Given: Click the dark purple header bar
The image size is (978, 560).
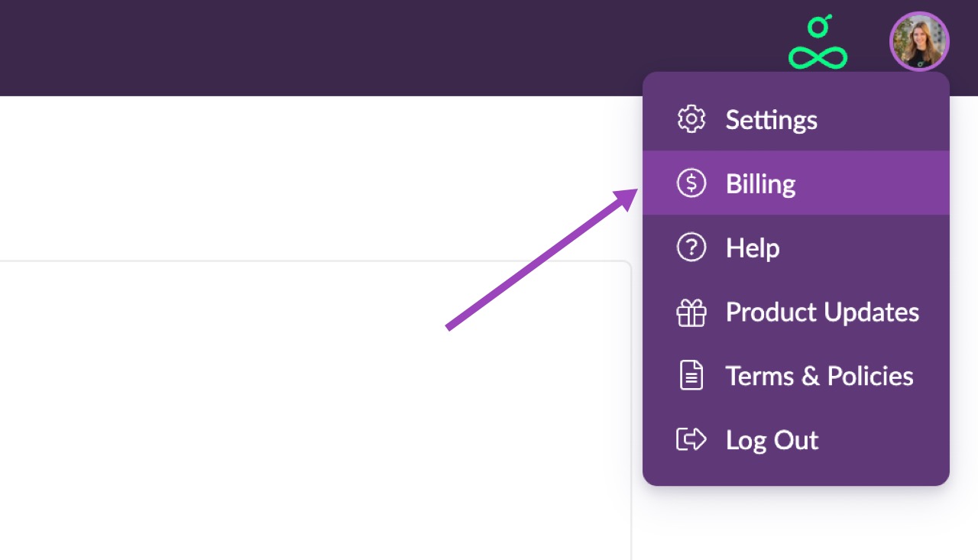Looking at the screenshot, I should [382, 47].
